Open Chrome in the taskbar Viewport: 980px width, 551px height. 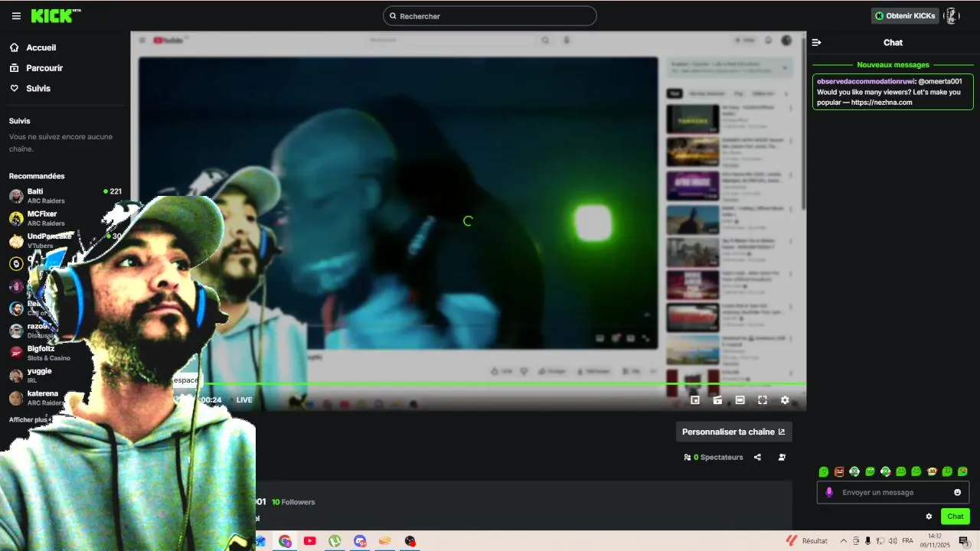click(x=285, y=541)
